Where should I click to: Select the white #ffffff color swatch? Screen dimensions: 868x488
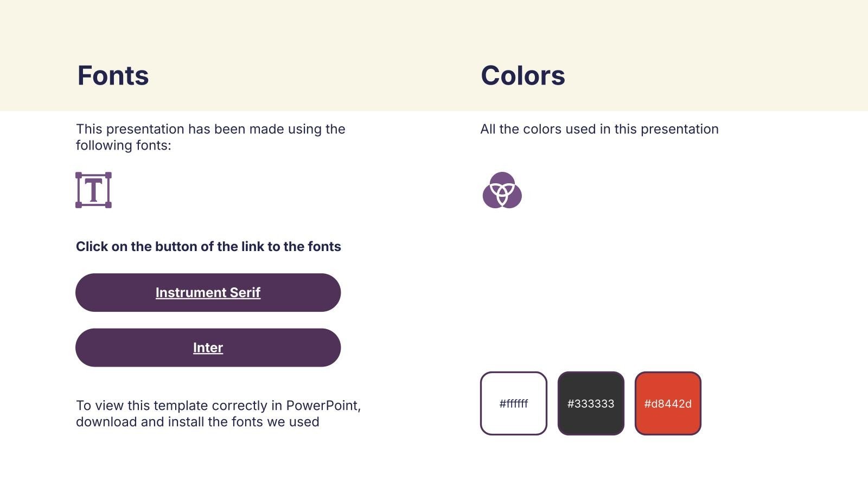[x=513, y=403]
